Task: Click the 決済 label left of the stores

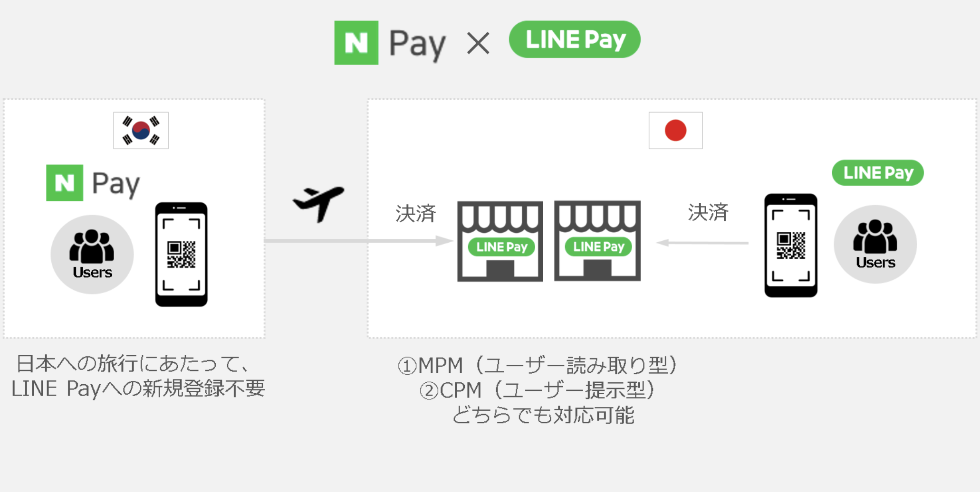Action: pyautogui.click(x=416, y=214)
